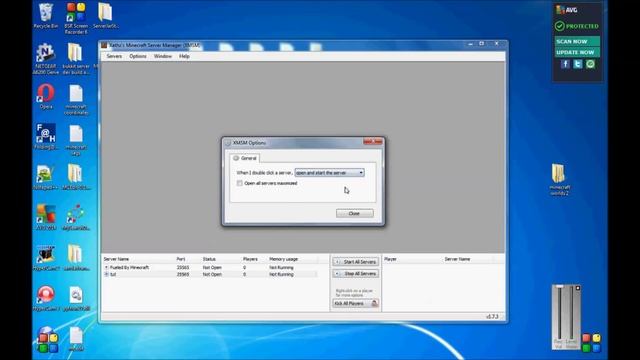Viewport: 640px width, 360px height.
Task: Open BSR Screen Recorder 6 desktop icon
Action: 76,18
